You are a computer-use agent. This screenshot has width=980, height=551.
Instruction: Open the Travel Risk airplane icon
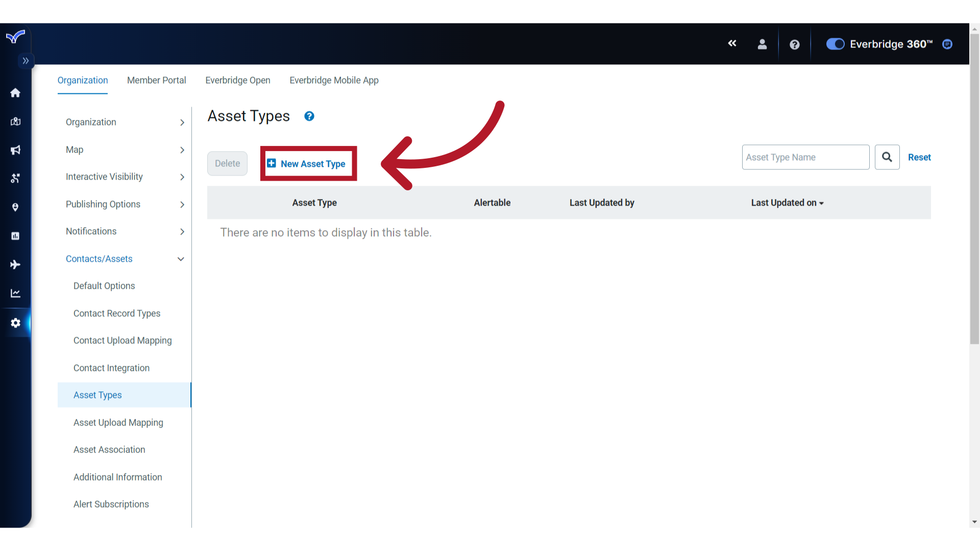click(15, 264)
